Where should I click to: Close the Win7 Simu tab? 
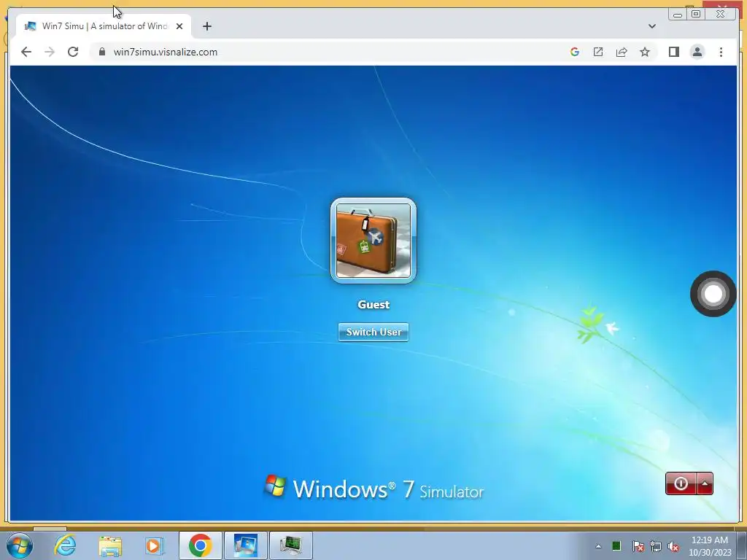(179, 26)
